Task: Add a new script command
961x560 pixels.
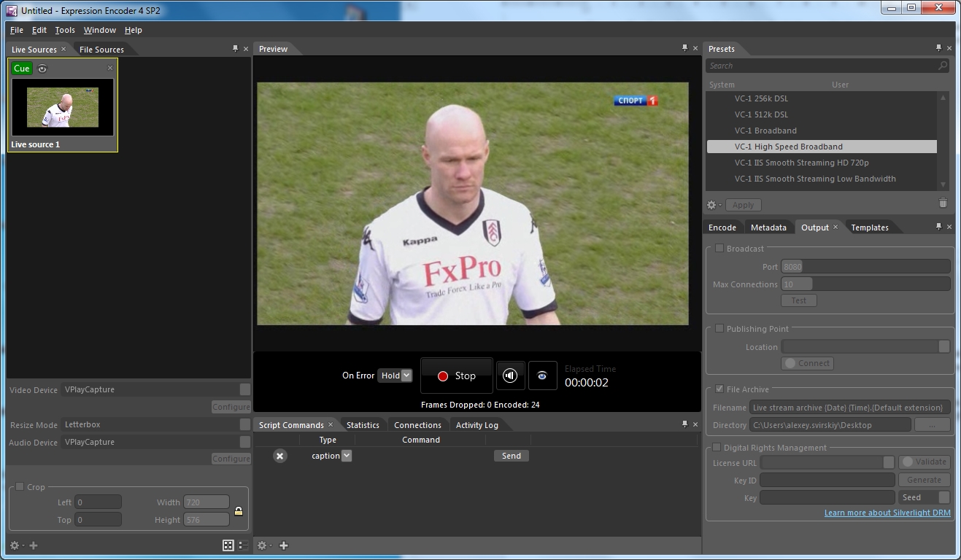Action: (284, 545)
